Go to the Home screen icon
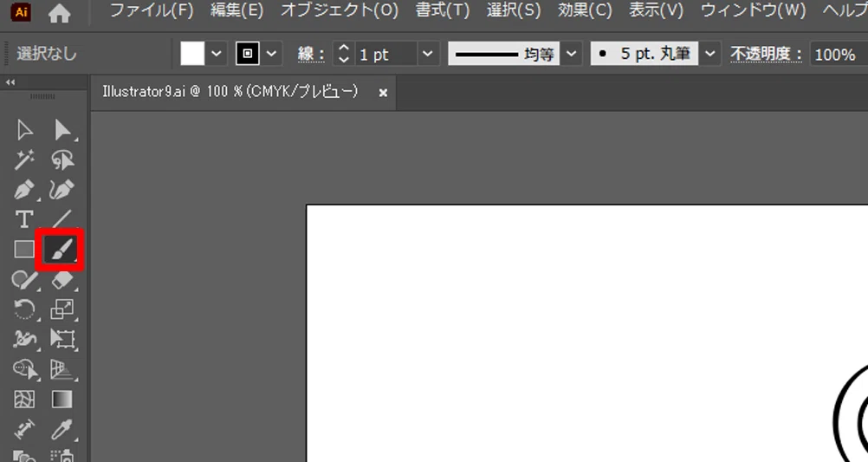Screen dimensions: 868x462 click(x=59, y=13)
